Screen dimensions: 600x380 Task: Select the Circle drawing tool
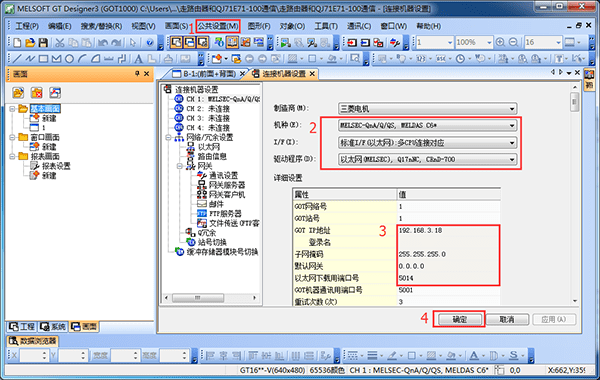[69, 59]
